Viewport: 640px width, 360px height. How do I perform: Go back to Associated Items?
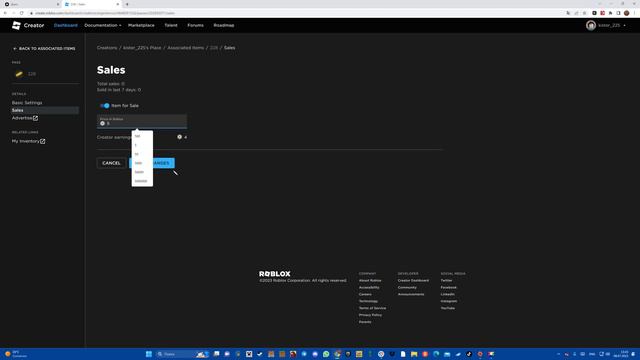[x=44, y=49]
